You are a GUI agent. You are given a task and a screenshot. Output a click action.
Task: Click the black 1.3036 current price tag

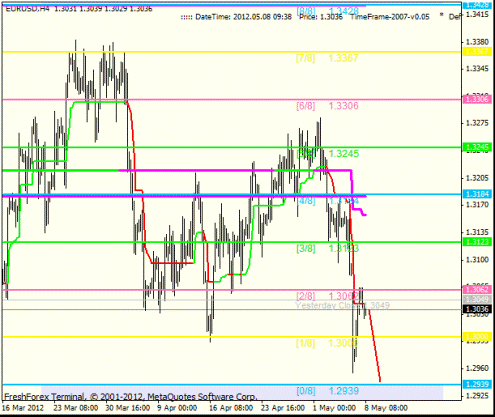tap(477, 309)
